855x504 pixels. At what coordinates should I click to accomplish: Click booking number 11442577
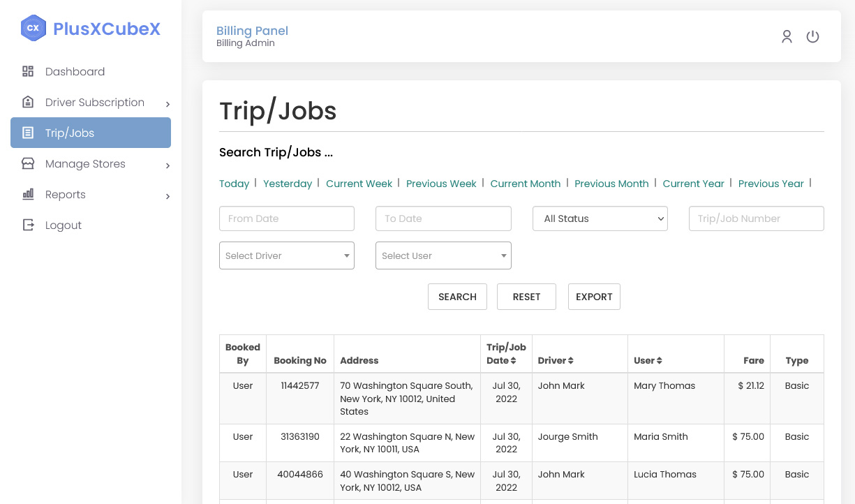pos(300,385)
